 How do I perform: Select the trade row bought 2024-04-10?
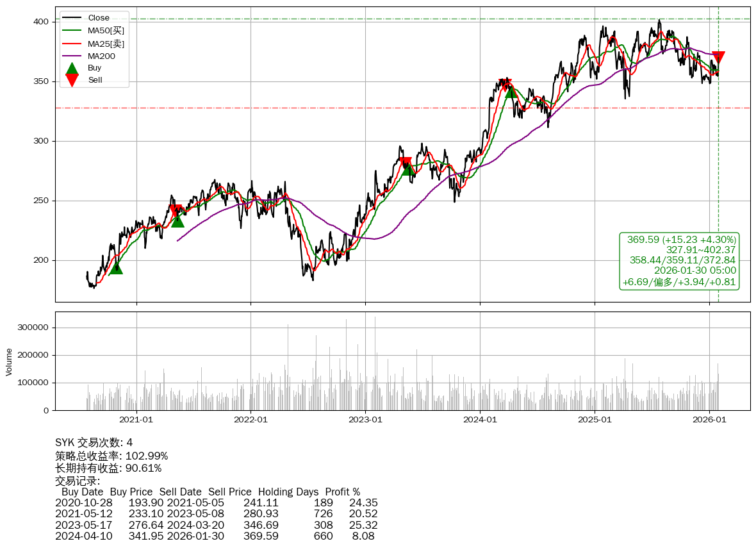coord(216,536)
